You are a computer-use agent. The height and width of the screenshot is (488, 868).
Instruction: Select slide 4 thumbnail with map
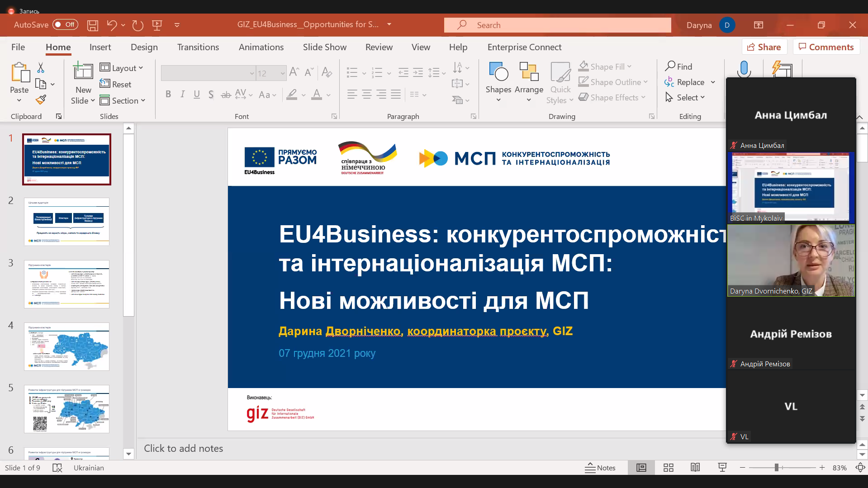66,346
